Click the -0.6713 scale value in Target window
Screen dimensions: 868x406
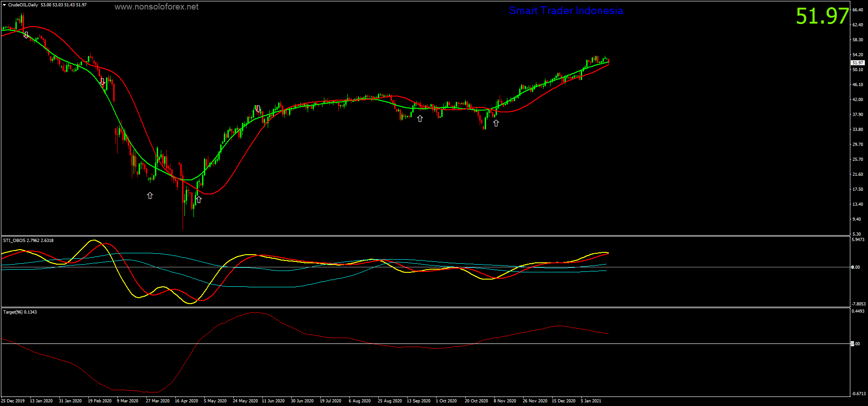[858, 394]
